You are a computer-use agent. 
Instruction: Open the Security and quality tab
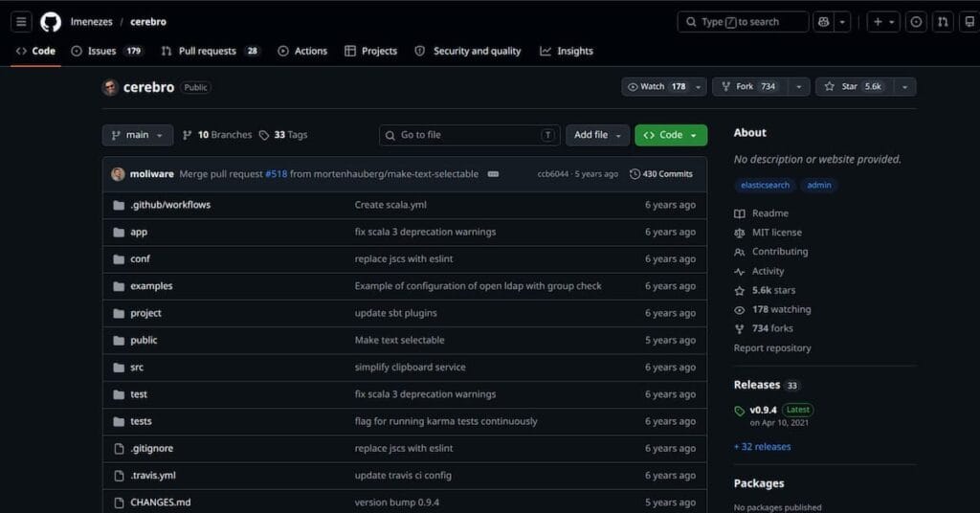[467, 52]
